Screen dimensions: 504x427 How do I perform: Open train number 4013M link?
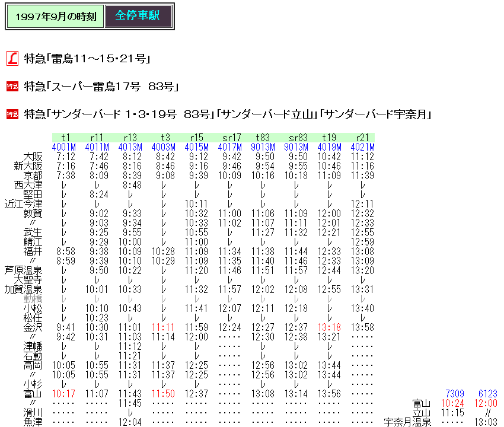(x=130, y=147)
